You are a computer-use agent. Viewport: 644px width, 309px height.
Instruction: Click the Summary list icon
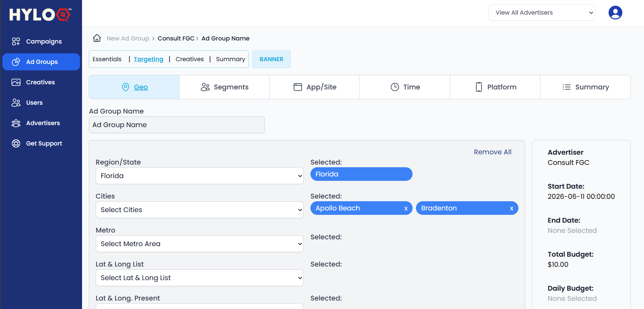[566, 87]
